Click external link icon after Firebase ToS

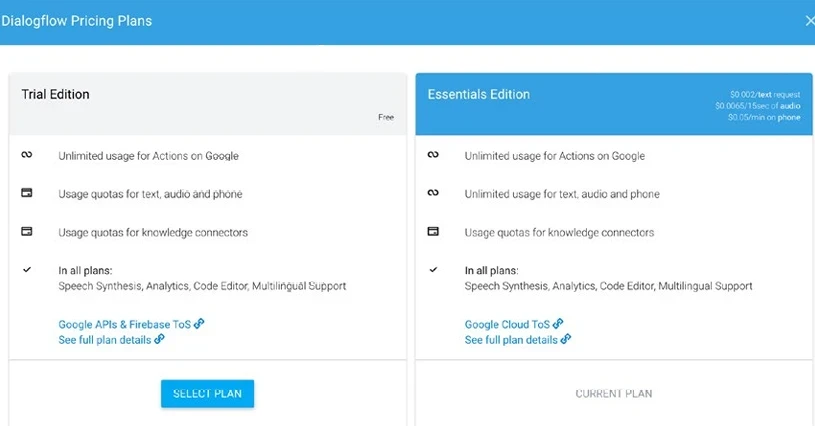pos(199,324)
